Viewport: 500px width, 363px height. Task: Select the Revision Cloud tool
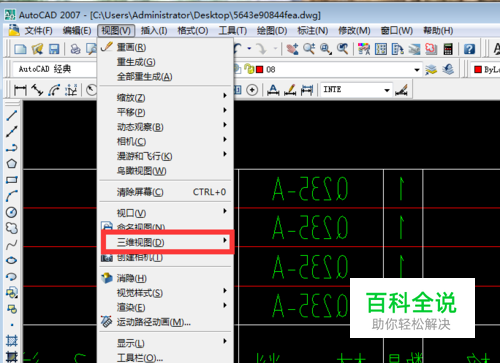[12, 228]
